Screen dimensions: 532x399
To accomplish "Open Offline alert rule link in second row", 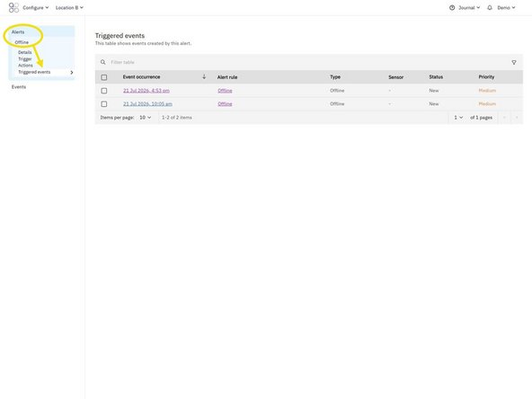I will [225, 104].
